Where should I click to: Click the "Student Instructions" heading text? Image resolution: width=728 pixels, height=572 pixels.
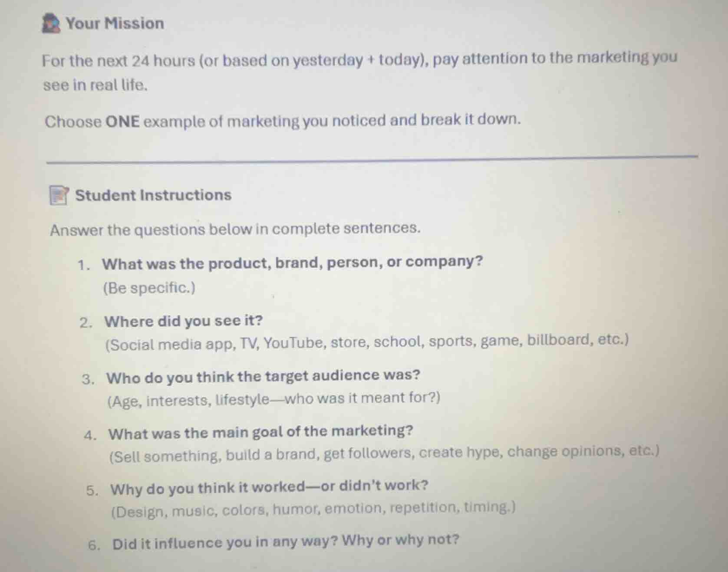click(x=153, y=195)
